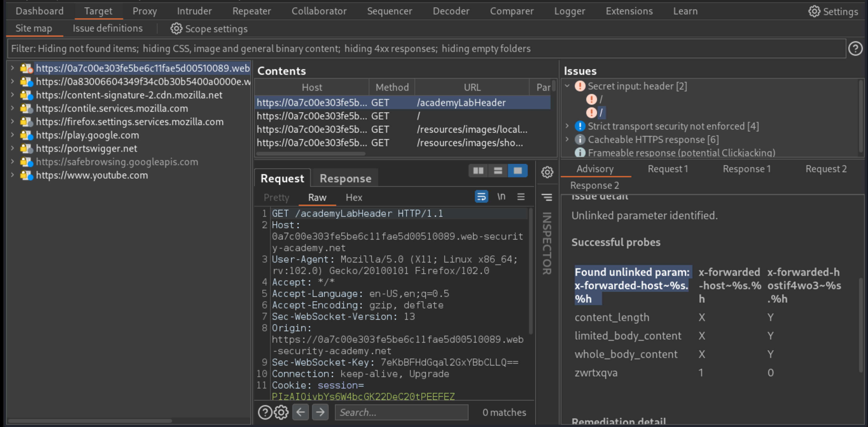Go to previous search match arrow
868x427 pixels.
pyautogui.click(x=301, y=412)
